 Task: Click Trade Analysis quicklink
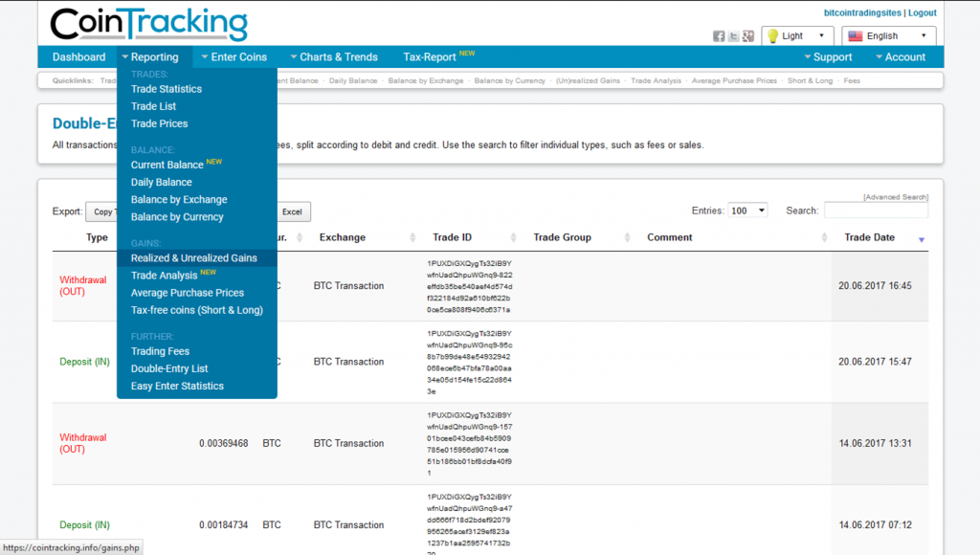point(656,80)
